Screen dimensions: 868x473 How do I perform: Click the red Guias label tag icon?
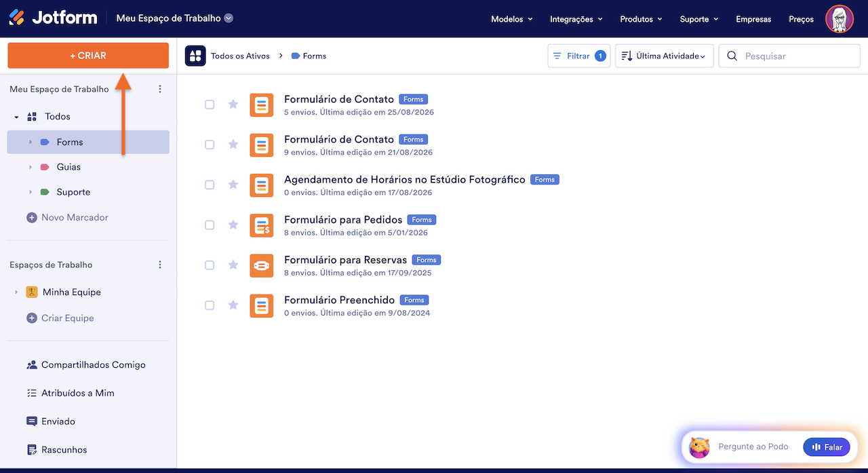tap(45, 167)
